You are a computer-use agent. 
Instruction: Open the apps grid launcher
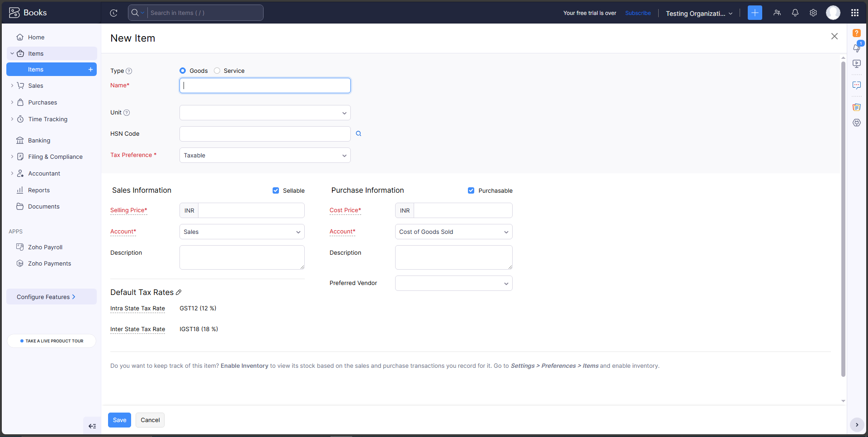[854, 13]
